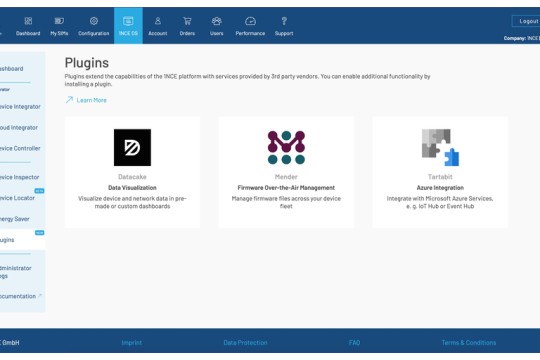Image resolution: width=540 pixels, height=360 pixels.
Task: Open the Configuration gear icon
Action: pyautogui.click(x=94, y=21)
